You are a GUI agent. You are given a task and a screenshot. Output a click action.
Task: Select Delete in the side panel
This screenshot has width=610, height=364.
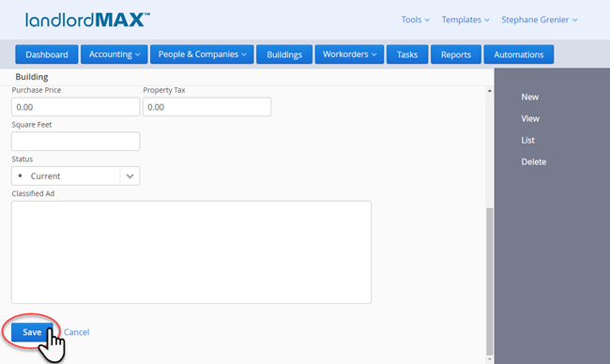tap(534, 161)
